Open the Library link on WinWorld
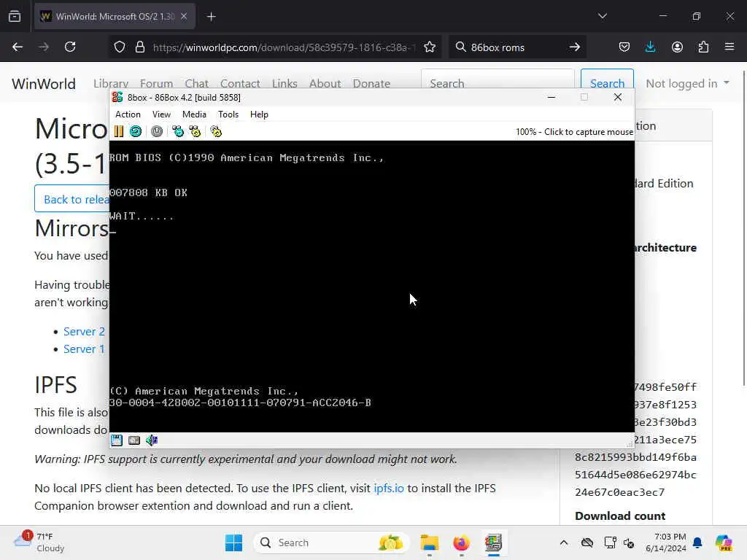This screenshot has height=560, width=747. [111, 84]
